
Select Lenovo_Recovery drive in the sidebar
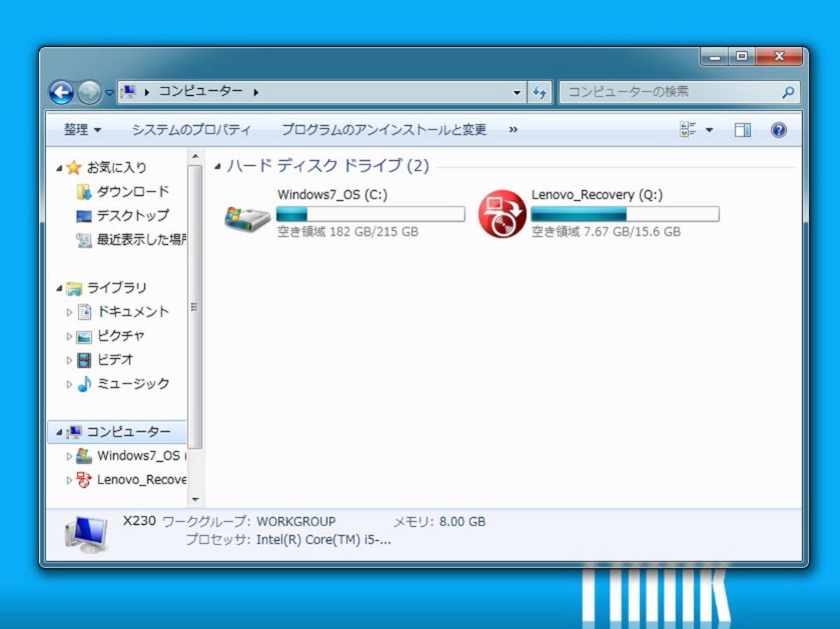click(x=142, y=480)
